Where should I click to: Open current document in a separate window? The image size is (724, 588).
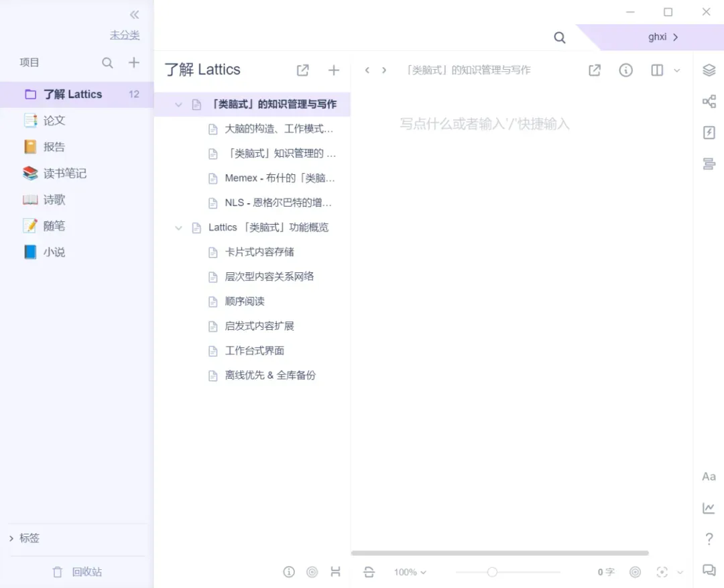point(595,70)
